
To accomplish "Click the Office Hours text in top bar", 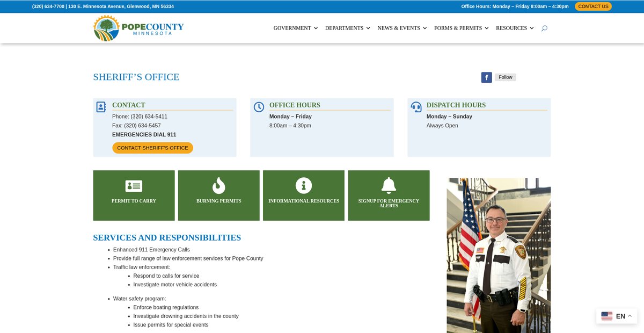I will pyautogui.click(x=515, y=6).
